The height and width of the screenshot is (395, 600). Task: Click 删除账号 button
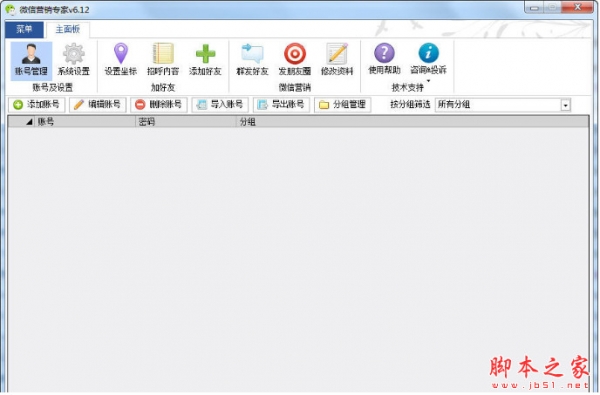tap(159, 104)
